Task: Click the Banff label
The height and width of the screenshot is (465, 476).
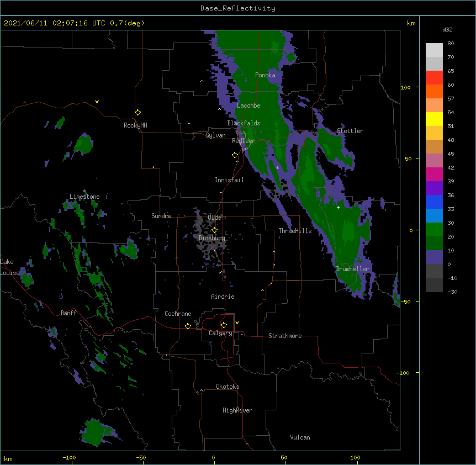Action: coord(68,313)
